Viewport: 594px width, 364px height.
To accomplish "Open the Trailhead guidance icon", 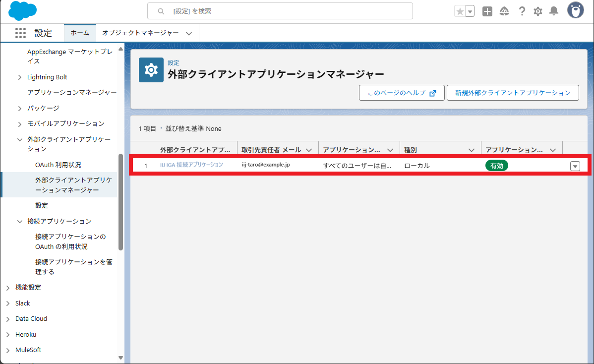I will coord(504,11).
